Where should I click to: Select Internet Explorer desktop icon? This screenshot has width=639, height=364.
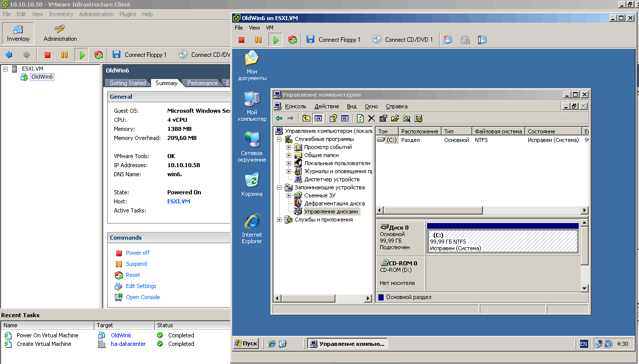pos(252,229)
